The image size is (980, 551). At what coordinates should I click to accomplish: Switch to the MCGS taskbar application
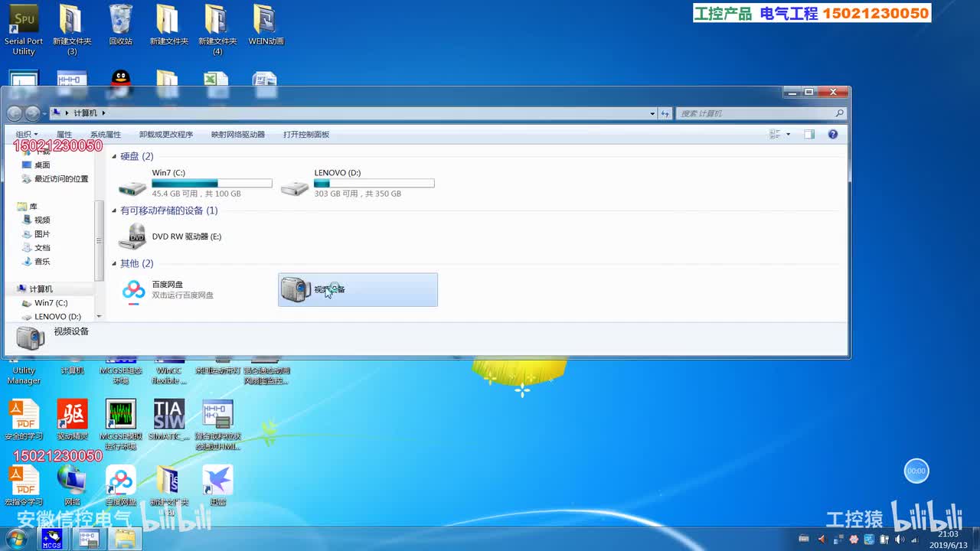pyautogui.click(x=52, y=539)
